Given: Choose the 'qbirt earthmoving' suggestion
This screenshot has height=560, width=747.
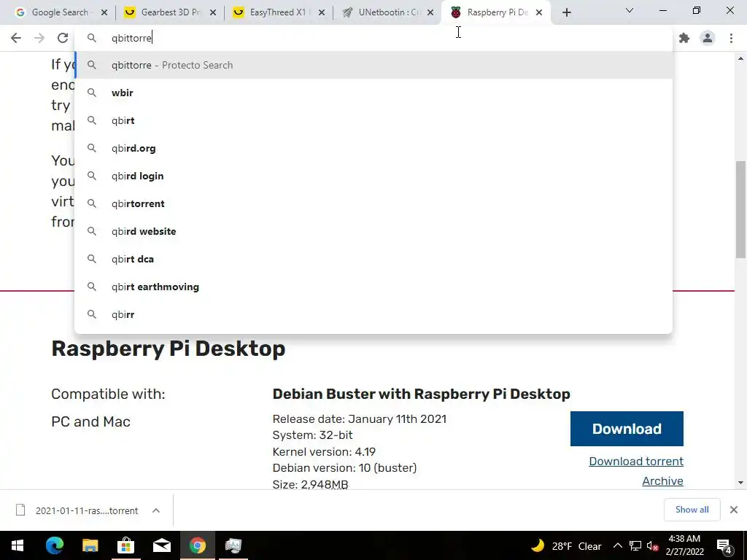Looking at the screenshot, I should [x=373, y=287].
